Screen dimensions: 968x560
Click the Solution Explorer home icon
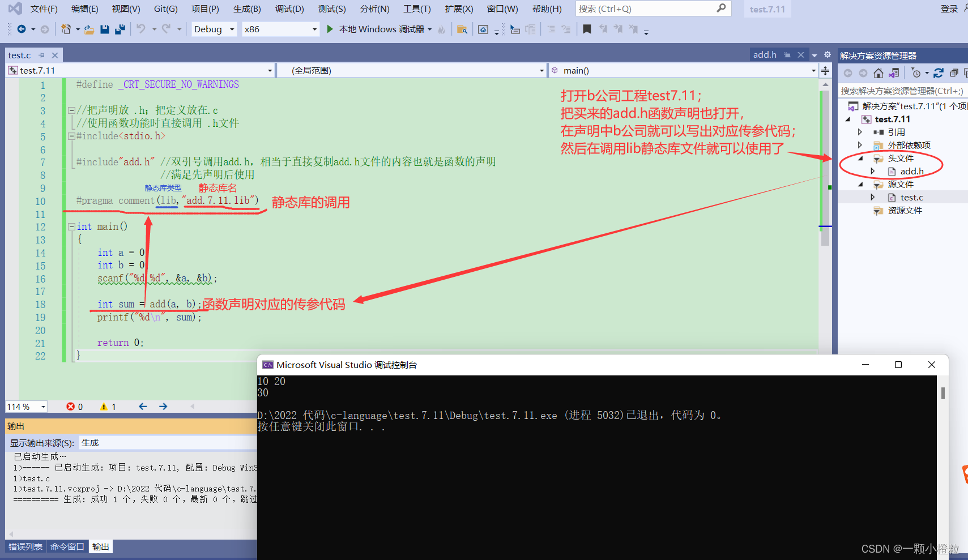click(879, 73)
